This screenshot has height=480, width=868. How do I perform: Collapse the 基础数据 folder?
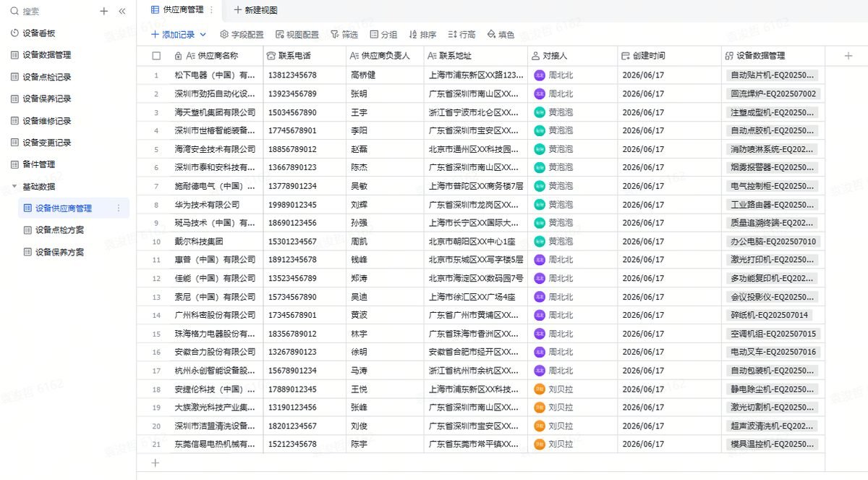coord(14,186)
